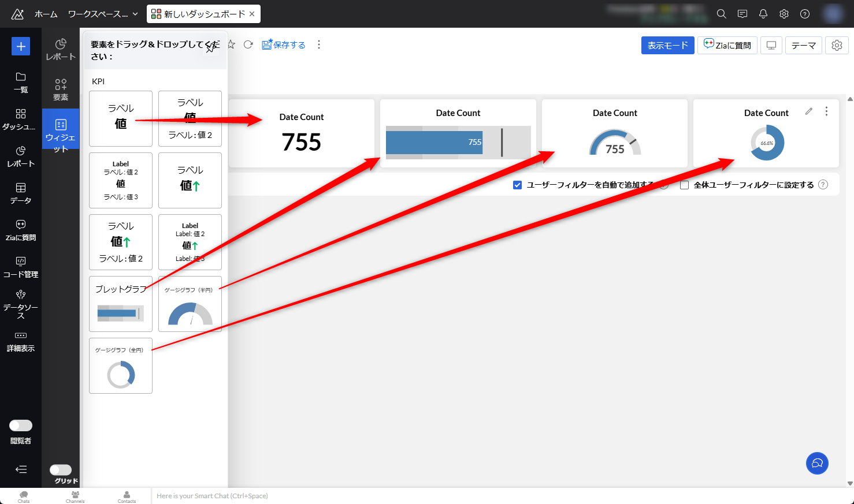The width and height of the screenshot is (854, 504).
Task: Open the three-dot menu next to 保存する
Action: pyautogui.click(x=319, y=44)
